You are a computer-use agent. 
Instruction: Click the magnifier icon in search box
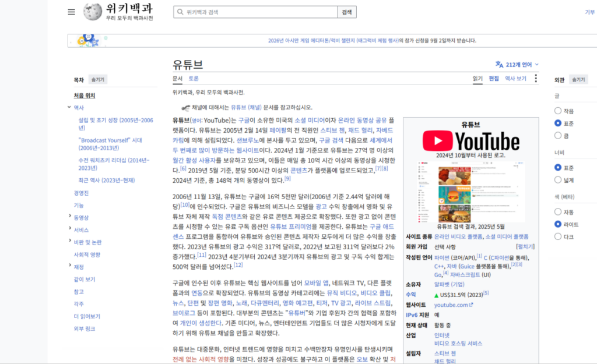coord(180,12)
